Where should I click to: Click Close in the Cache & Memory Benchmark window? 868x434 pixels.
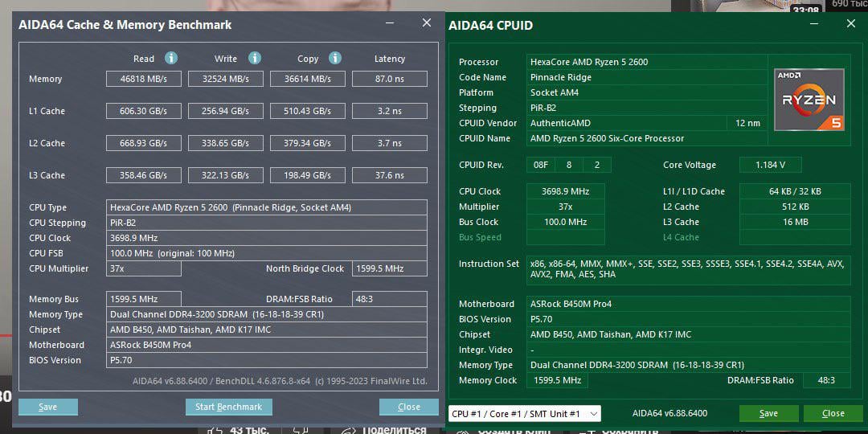(408, 407)
